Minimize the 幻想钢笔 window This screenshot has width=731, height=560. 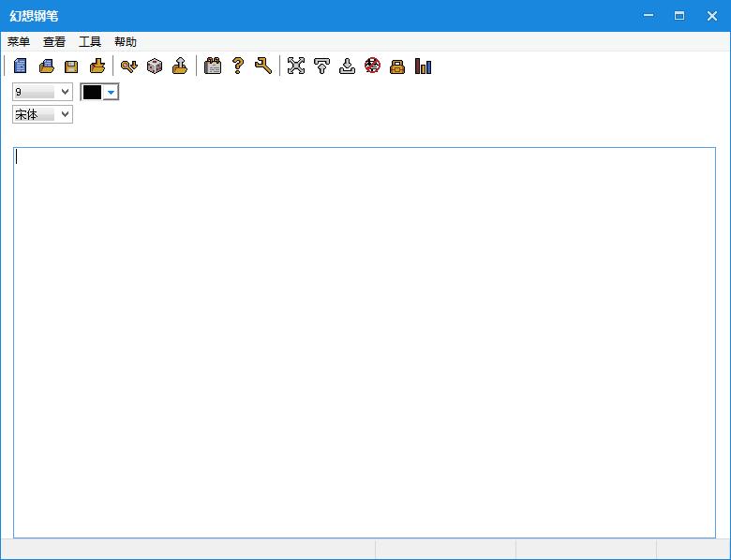(649, 16)
